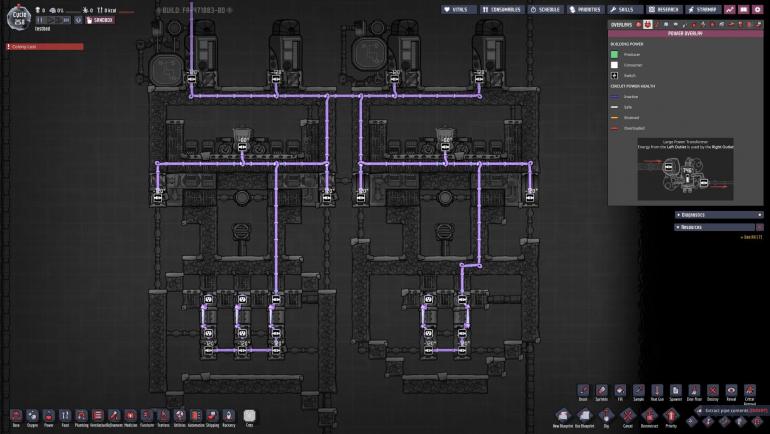Screen dimensions: 770x434
Task: Select the sandbox Destroy tool
Action: 713,392
